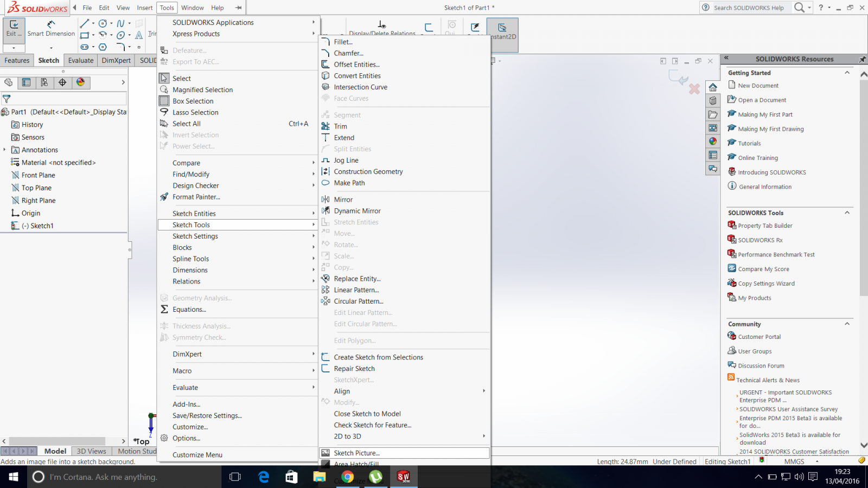Expand the Annotations tree node
This screenshot has width=868, height=488.
(x=5, y=150)
